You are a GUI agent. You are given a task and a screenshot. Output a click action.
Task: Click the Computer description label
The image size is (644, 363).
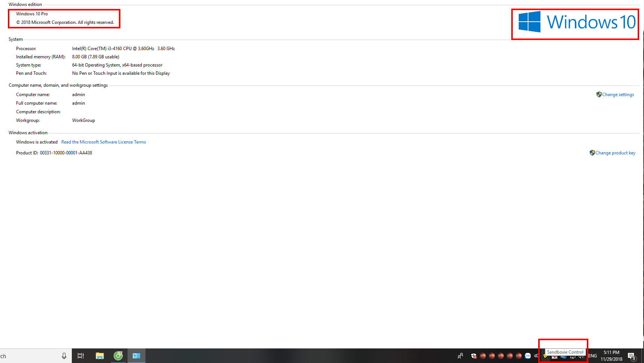(x=38, y=112)
